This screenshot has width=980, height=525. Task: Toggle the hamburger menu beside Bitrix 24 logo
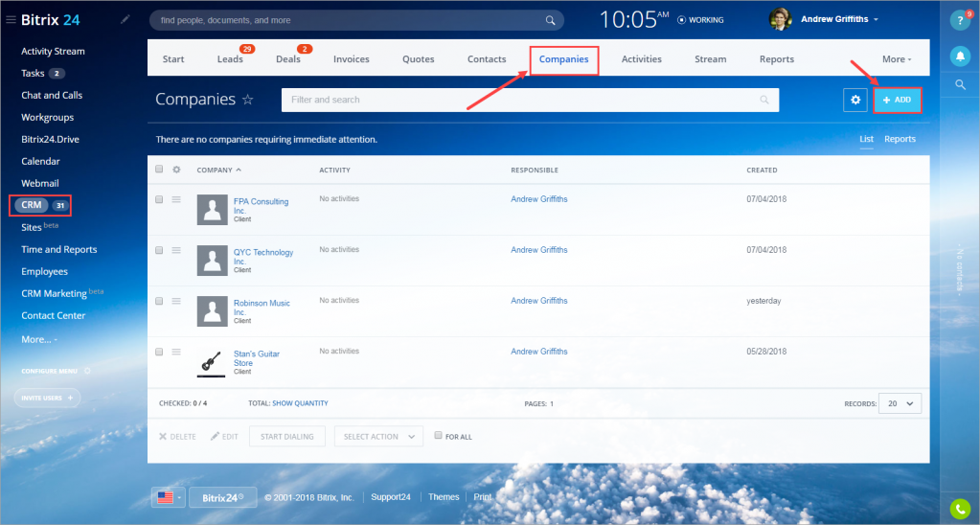click(11, 20)
